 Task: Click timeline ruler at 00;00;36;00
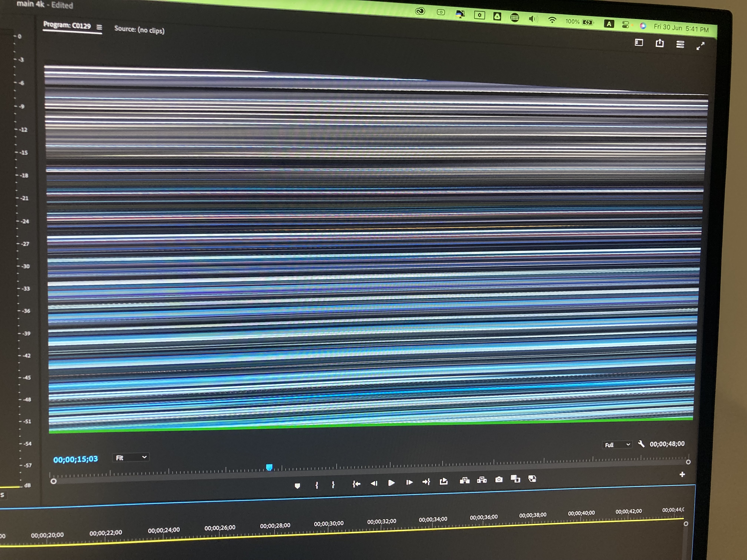coord(484,517)
